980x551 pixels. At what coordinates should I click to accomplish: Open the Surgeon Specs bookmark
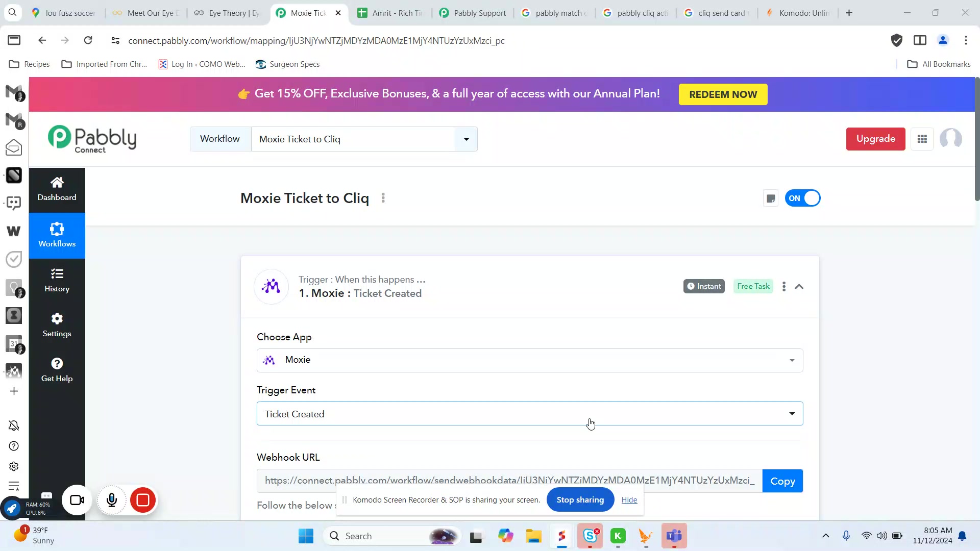[x=287, y=64]
